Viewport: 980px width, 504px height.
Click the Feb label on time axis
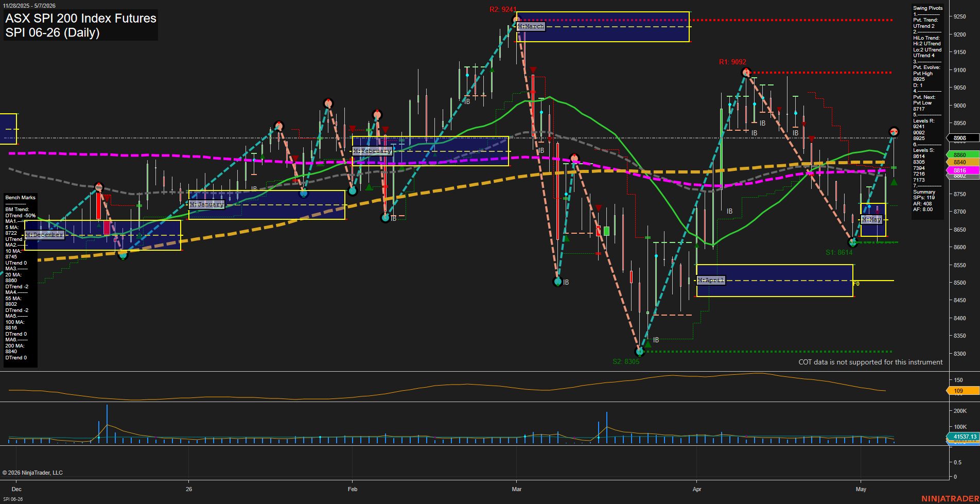[x=353, y=489]
